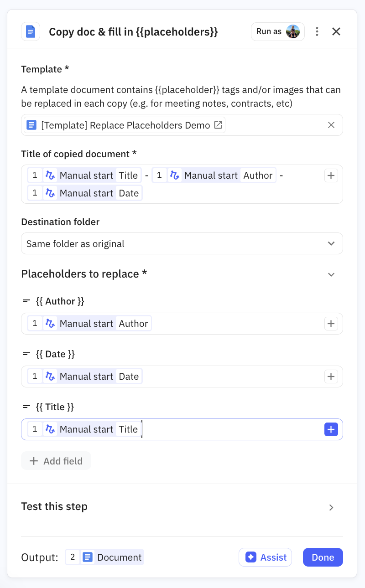The image size is (365, 588).
Task: Click plus icon for Author placeholder
Action: 331,324
